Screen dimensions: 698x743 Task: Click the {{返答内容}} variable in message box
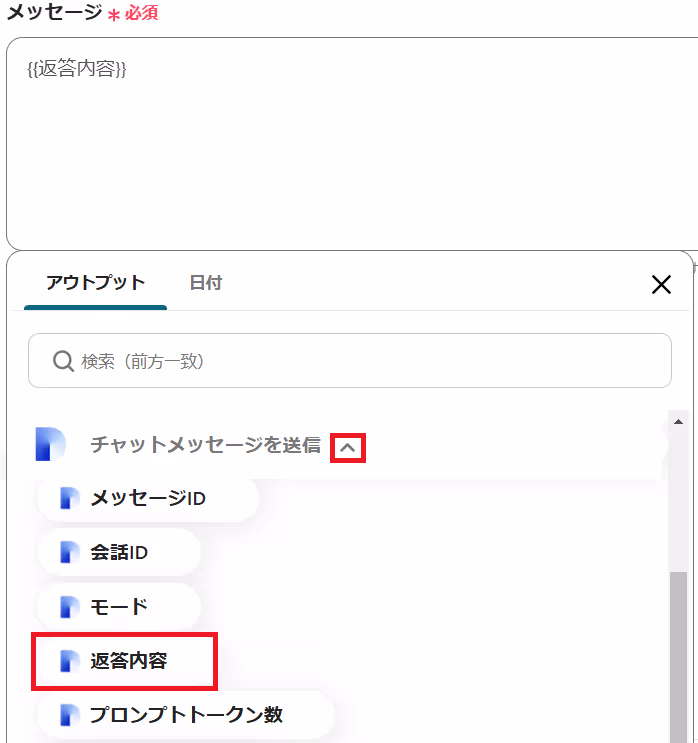tap(77, 69)
